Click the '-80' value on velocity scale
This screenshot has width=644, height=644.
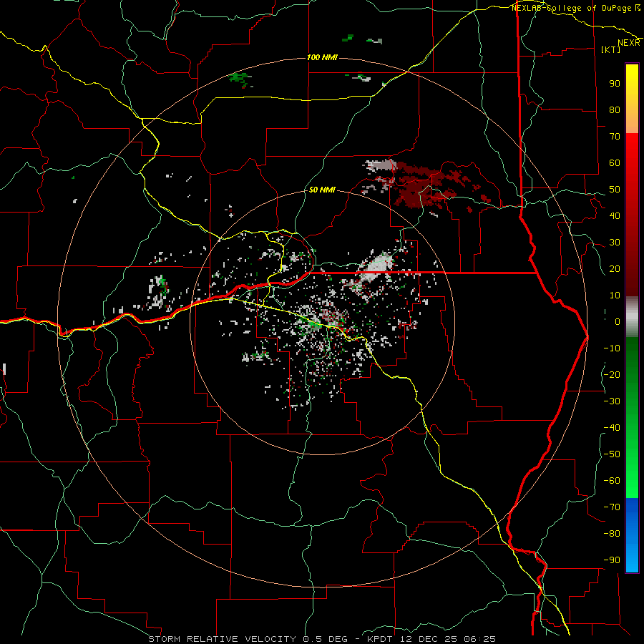point(612,534)
